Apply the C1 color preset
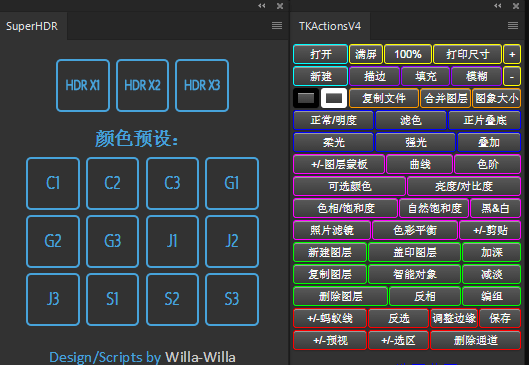This screenshot has width=529, height=365. click(x=53, y=183)
